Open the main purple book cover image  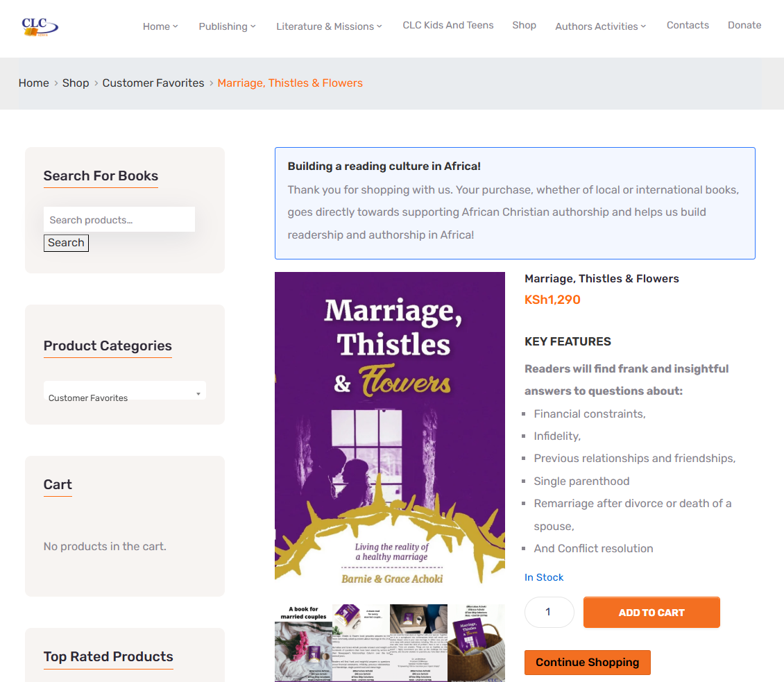[390, 427]
